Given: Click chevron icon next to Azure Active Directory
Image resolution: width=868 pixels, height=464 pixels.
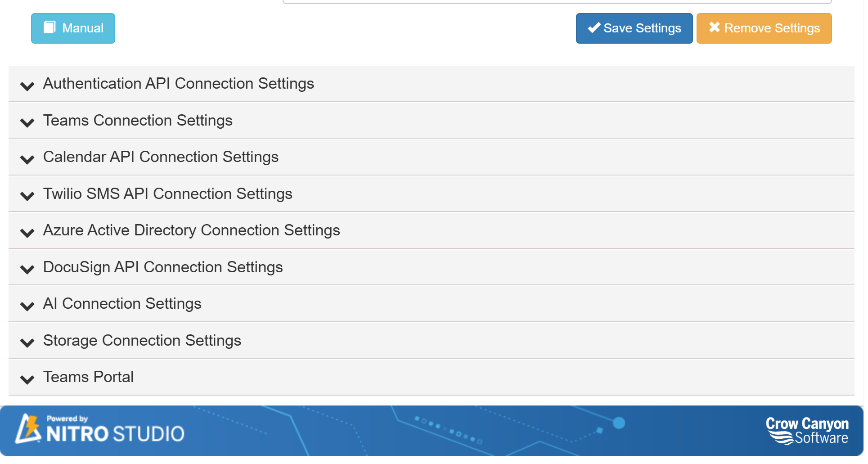Looking at the screenshot, I should coord(27,232).
